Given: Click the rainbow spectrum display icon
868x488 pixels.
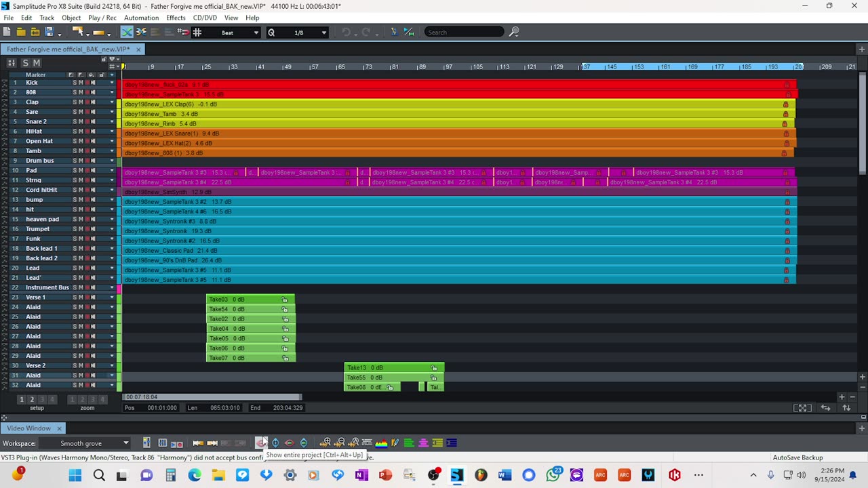Looking at the screenshot, I should tap(381, 443).
